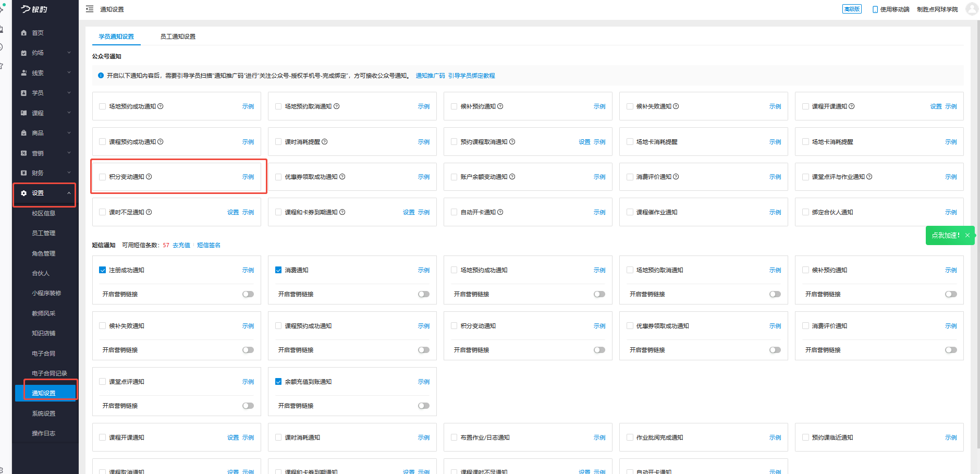Open the 引导学员绑定教程 link

pos(471,76)
